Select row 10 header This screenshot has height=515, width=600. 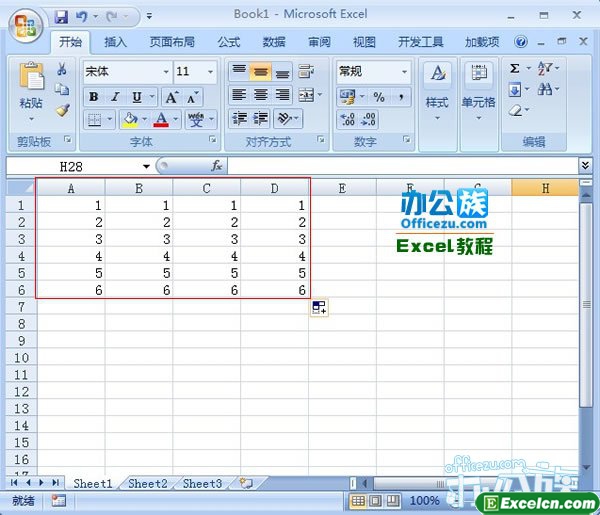click(21, 358)
